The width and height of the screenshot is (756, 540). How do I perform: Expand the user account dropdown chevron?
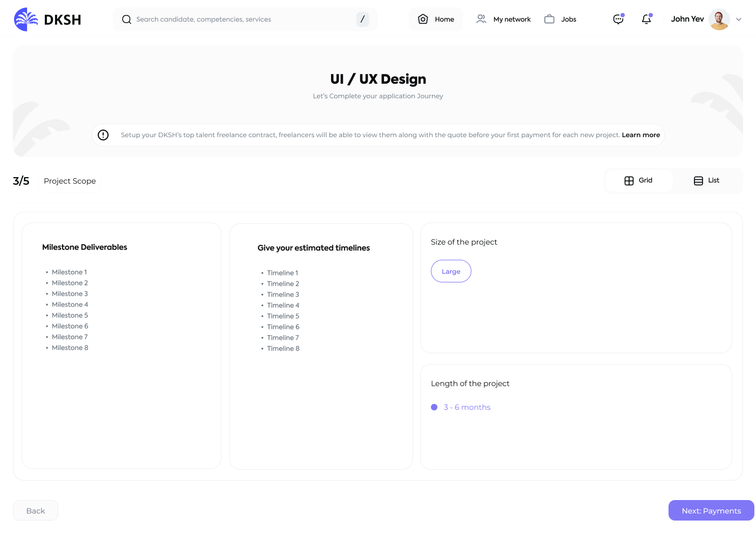tap(739, 19)
